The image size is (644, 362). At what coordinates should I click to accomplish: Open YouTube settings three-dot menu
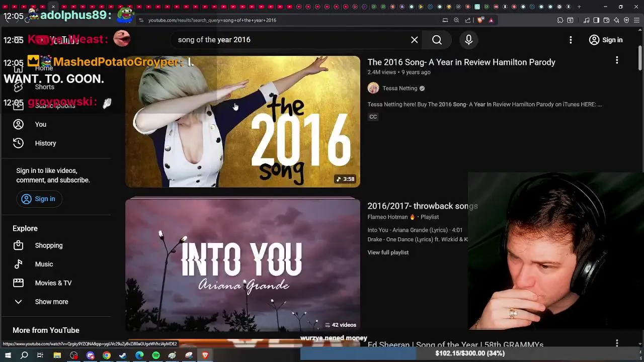click(x=571, y=40)
